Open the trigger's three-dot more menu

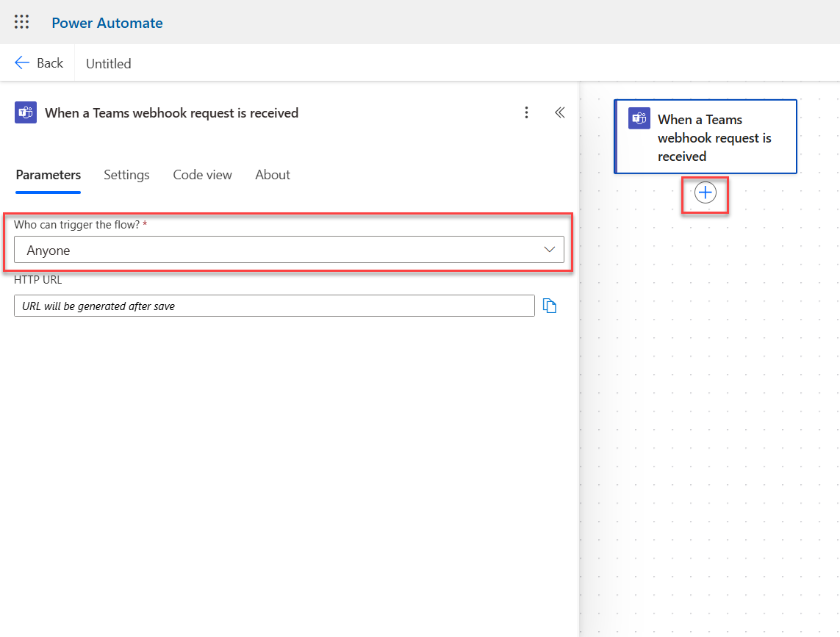[x=527, y=112]
